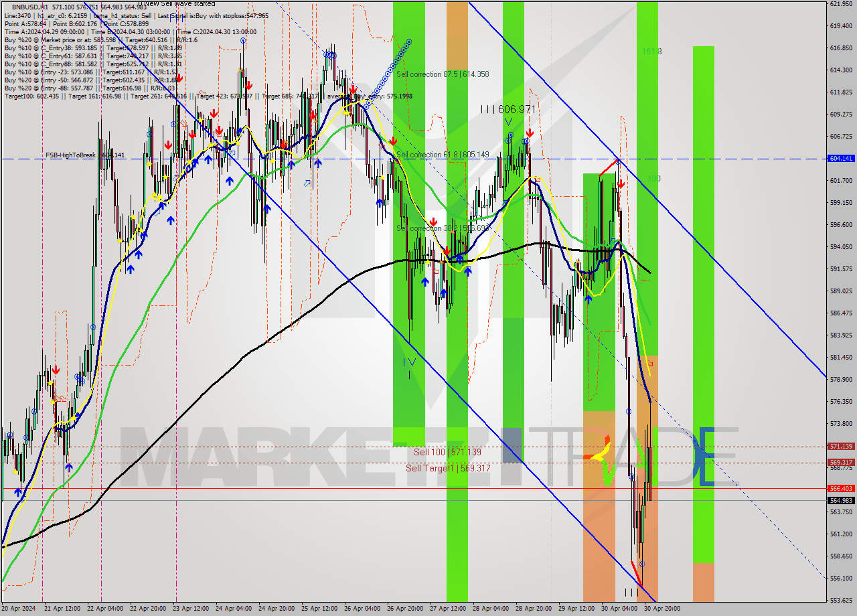Select the 586.475 price axis value

click(x=841, y=313)
